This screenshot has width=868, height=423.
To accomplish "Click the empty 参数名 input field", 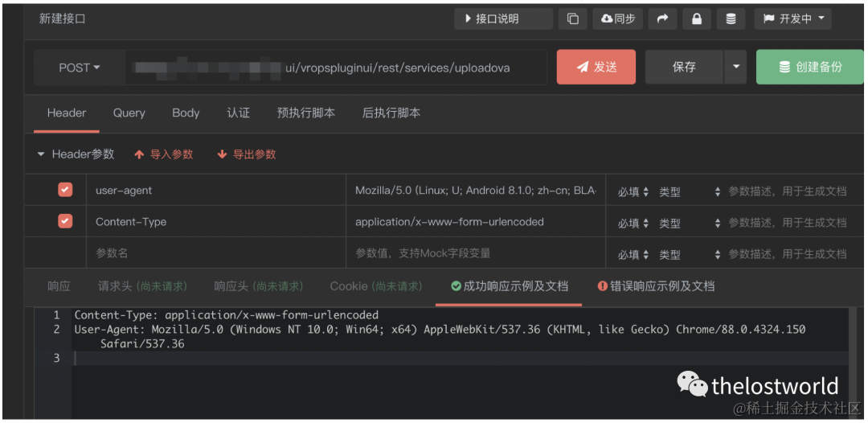I will [x=216, y=253].
